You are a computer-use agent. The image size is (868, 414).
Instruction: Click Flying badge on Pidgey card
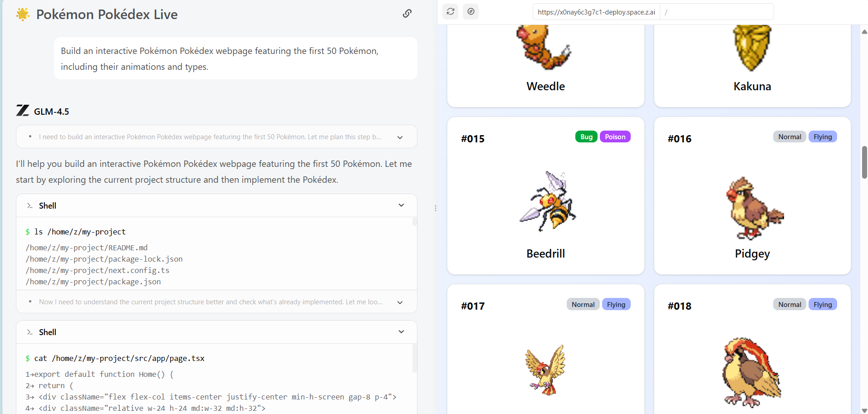tap(822, 136)
